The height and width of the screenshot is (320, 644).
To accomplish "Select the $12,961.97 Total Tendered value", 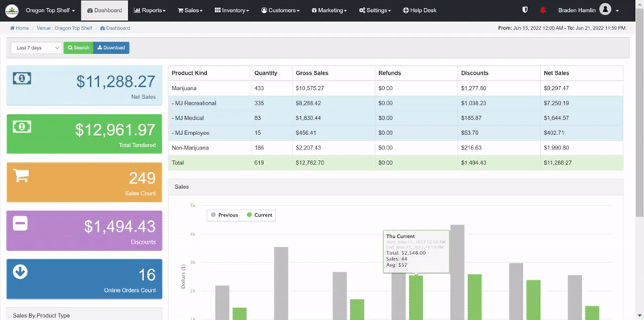I will tap(115, 130).
